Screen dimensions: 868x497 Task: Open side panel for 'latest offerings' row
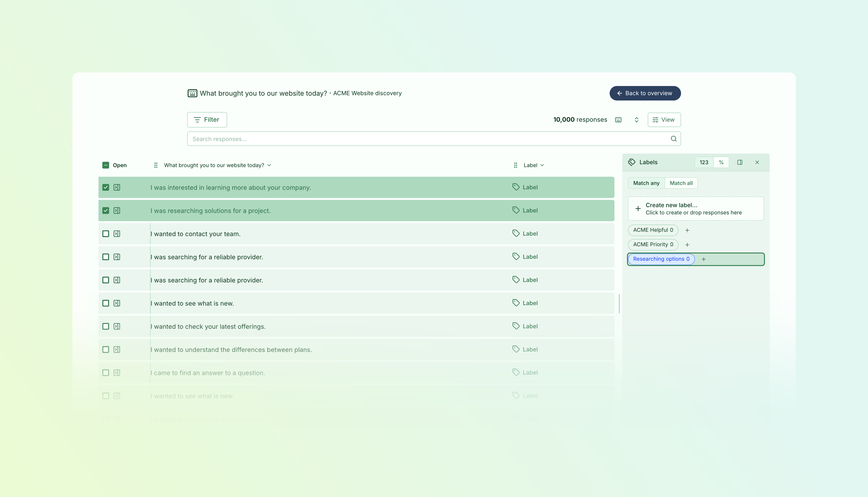click(117, 326)
